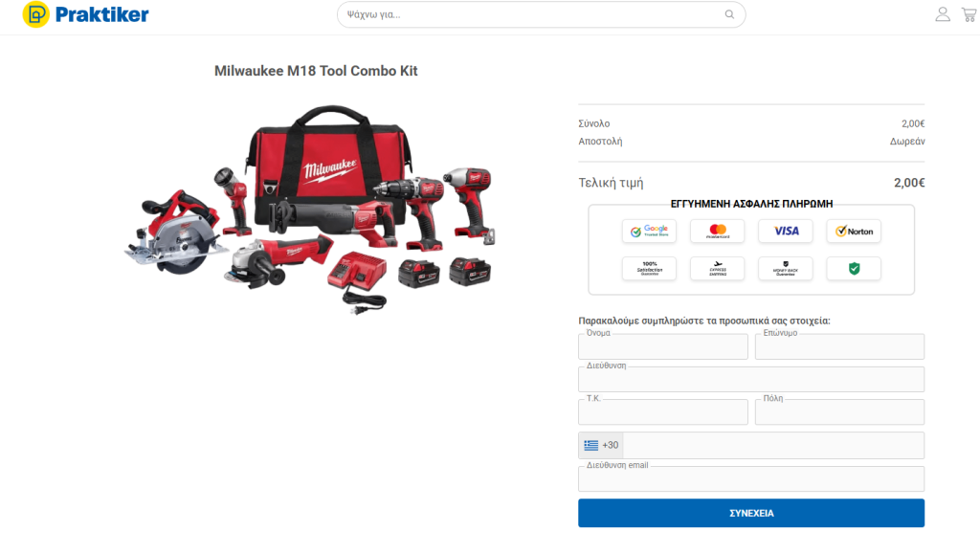Click the Money Back Guarantee badge
The width and height of the screenshot is (980, 554).
[x=786, y=269]
